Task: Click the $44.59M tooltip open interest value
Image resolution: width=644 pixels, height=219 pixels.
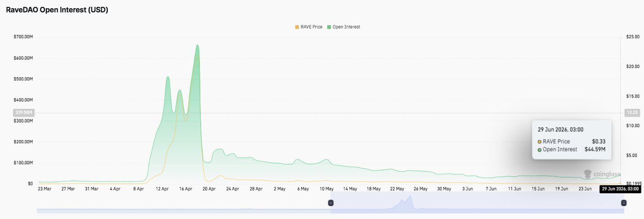Action: [x=595, y=150]
